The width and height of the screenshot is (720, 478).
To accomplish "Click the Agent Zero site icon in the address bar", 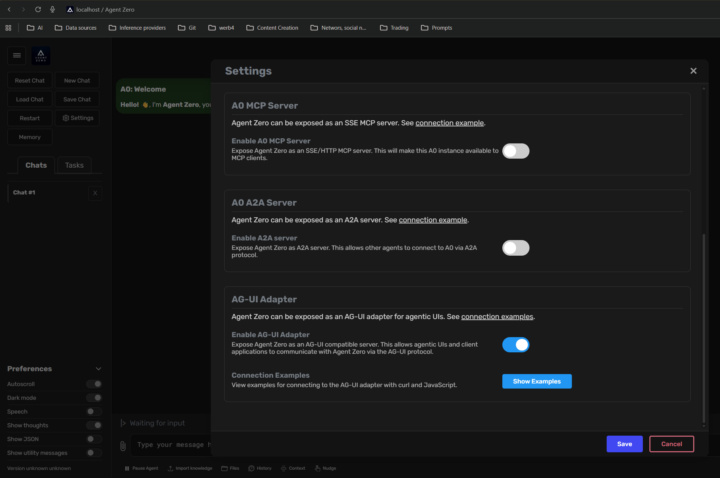I will click(70, 9).
